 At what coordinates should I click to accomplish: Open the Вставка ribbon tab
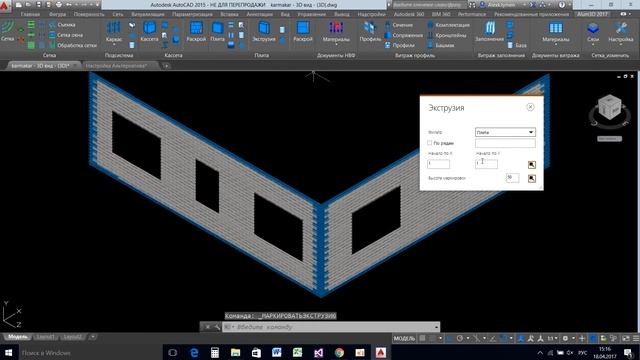229,14
